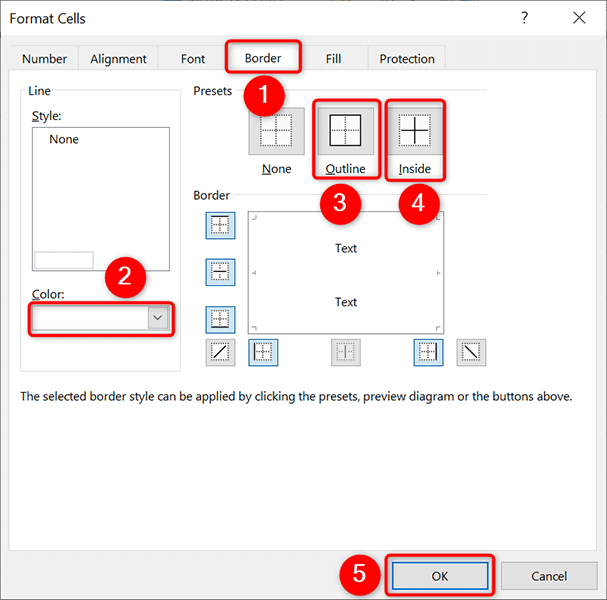Select None in the line Style list
The width and height of the screenshot is (607, 600).
point(64,140)
